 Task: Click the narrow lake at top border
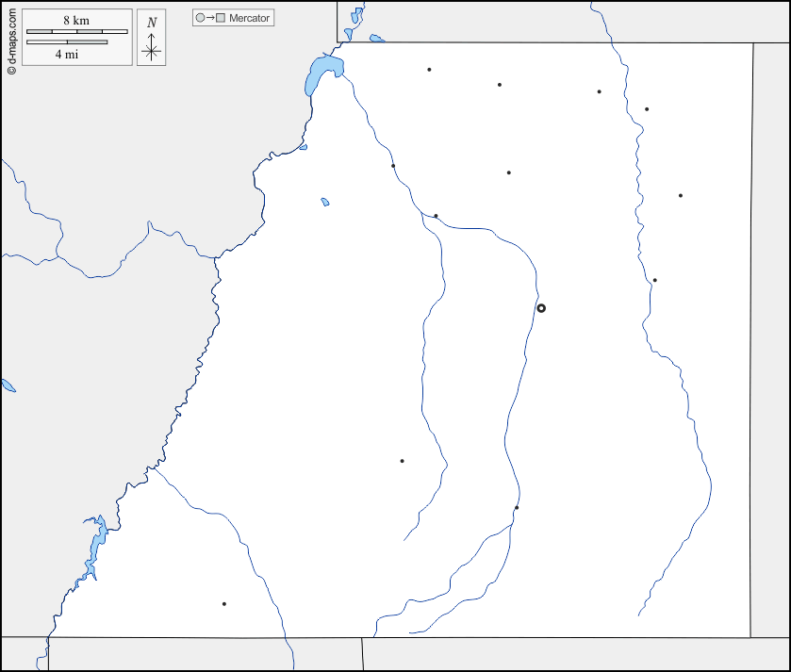[356, 18]
